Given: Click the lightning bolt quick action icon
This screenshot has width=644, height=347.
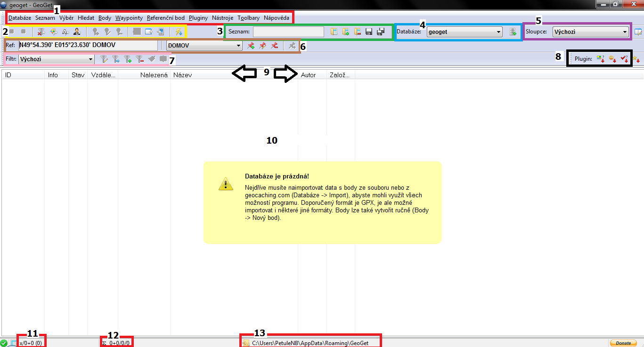Looking at the screenshot, I should pyautogui.click(x=179, y=32).
